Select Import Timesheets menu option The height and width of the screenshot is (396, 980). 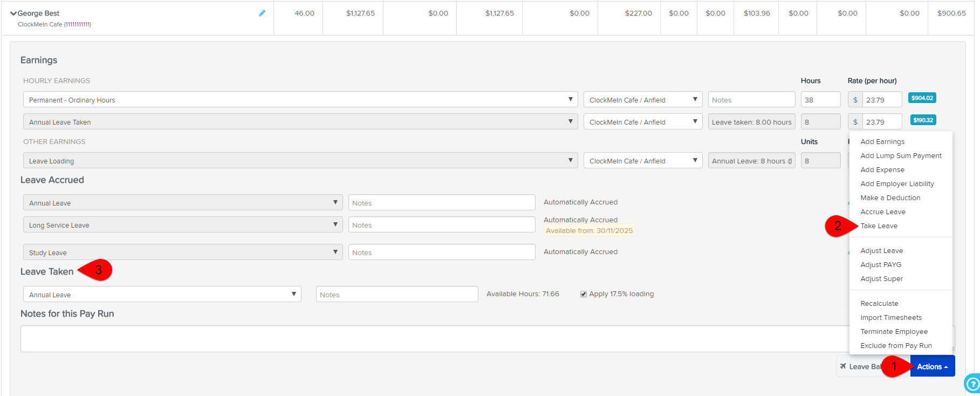click(891, 318)
